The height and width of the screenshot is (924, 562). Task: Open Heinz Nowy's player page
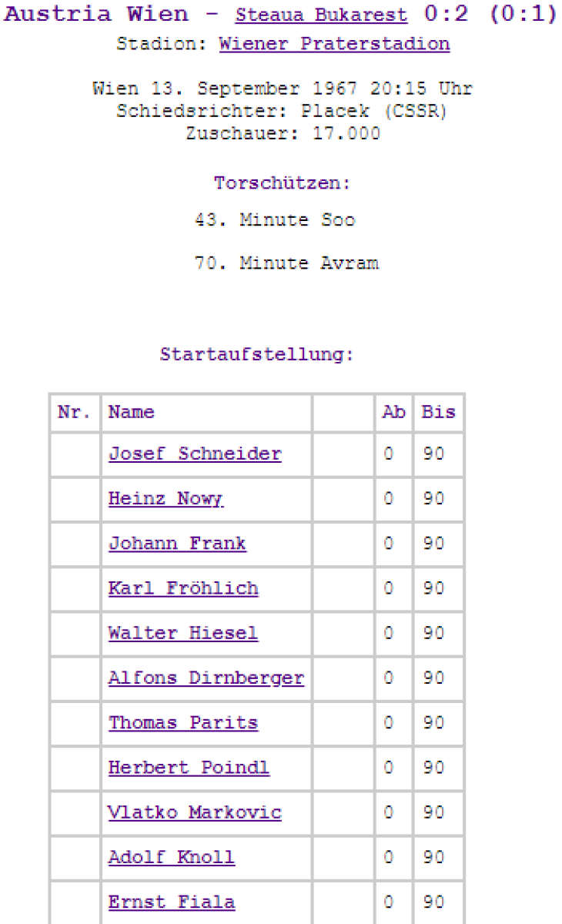(x=166, y=499)
